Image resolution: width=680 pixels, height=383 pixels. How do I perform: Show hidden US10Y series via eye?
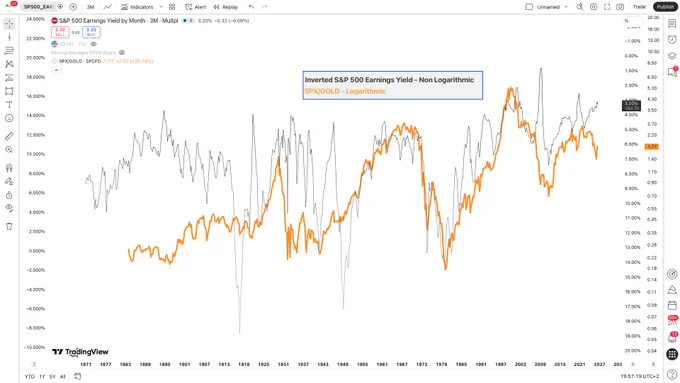tap(94, 44)
